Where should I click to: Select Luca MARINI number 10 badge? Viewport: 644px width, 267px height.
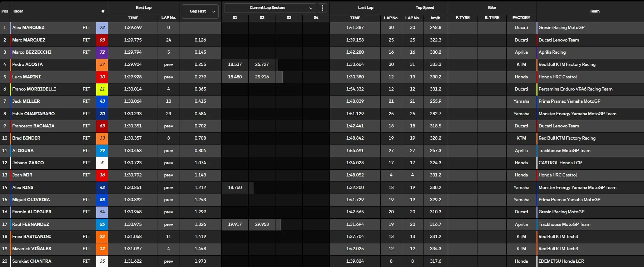(102, 77)
